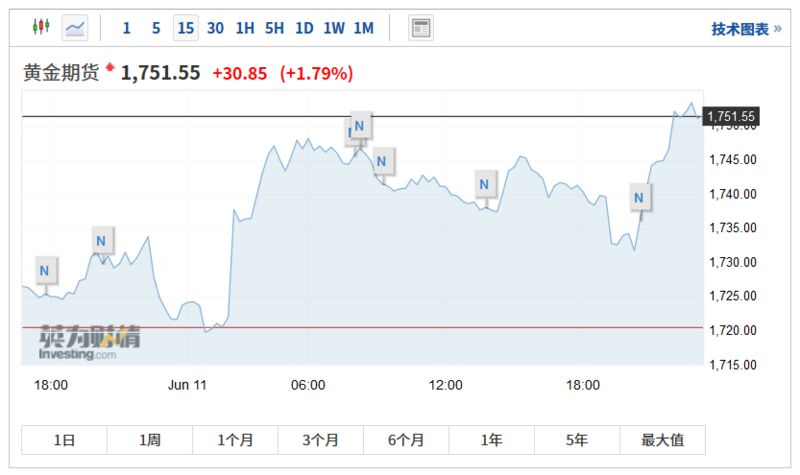Click the 1,751.55 current price label on axis
The width and height of the screenshot is (800, 475).
pyautogui.click(x=731, y=117)
